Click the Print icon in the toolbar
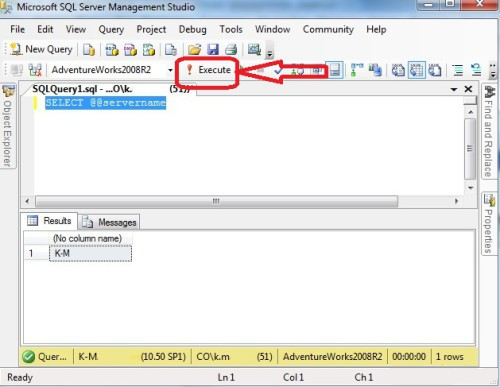Viewport: 500px width, 387px height. (231, 50)
